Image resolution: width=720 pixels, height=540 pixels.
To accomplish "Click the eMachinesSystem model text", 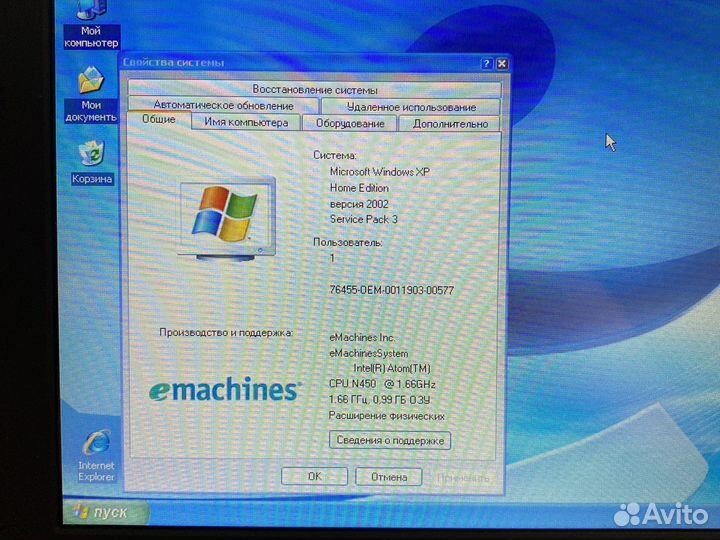I will click(x=369, y=353).
